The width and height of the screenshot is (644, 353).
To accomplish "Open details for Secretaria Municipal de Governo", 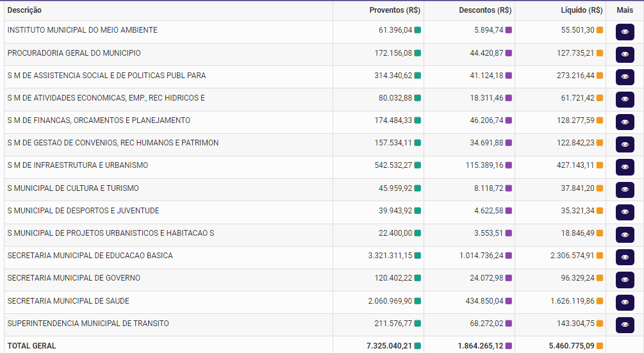I will [x=624, y=280].
